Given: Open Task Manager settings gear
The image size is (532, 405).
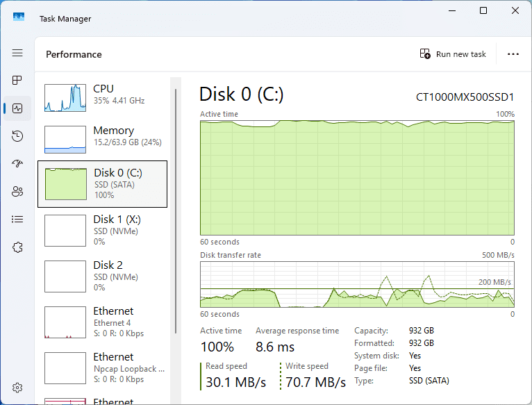Looking at the screenshot, I should (17, 388).
